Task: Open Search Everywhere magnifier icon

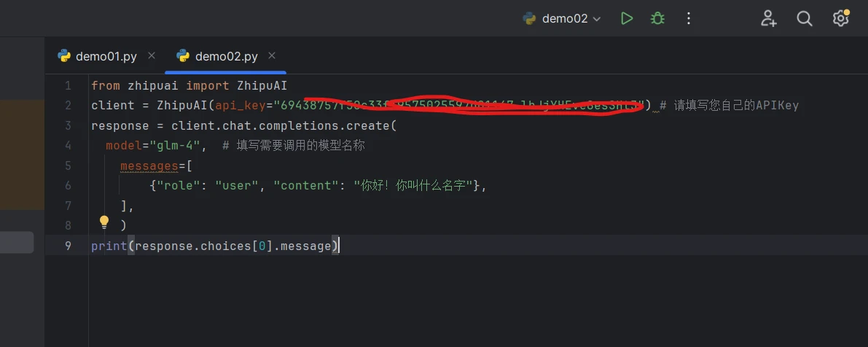Action: pyautogui.click(x=805, y=18)
